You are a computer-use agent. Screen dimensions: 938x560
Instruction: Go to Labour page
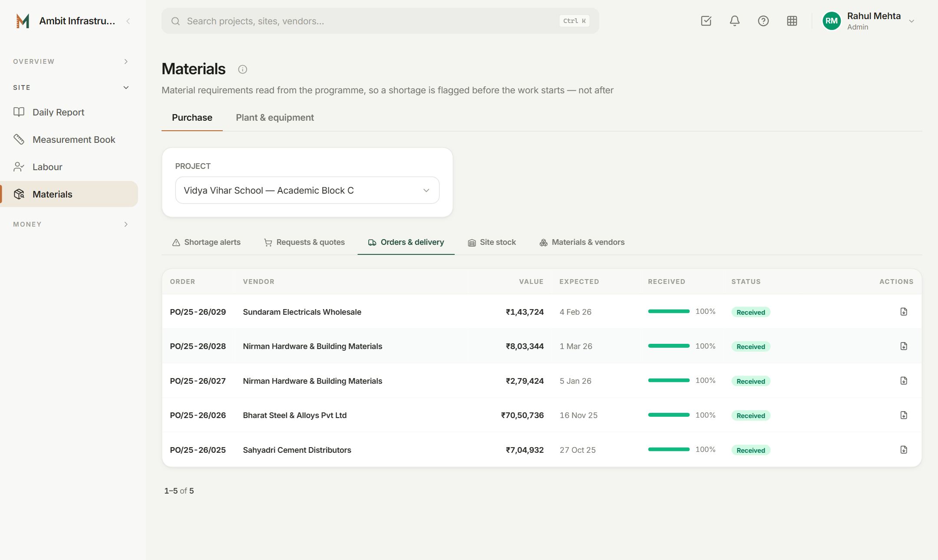coord(69,167)
